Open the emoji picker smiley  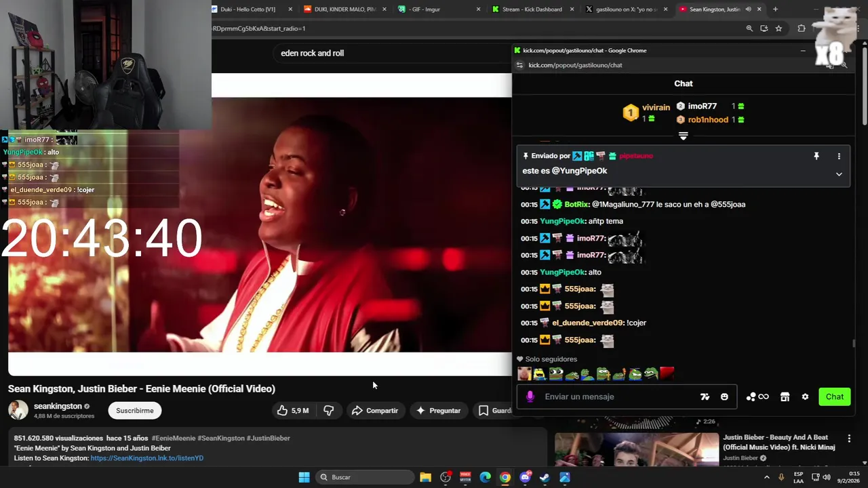tap(724, 396)
